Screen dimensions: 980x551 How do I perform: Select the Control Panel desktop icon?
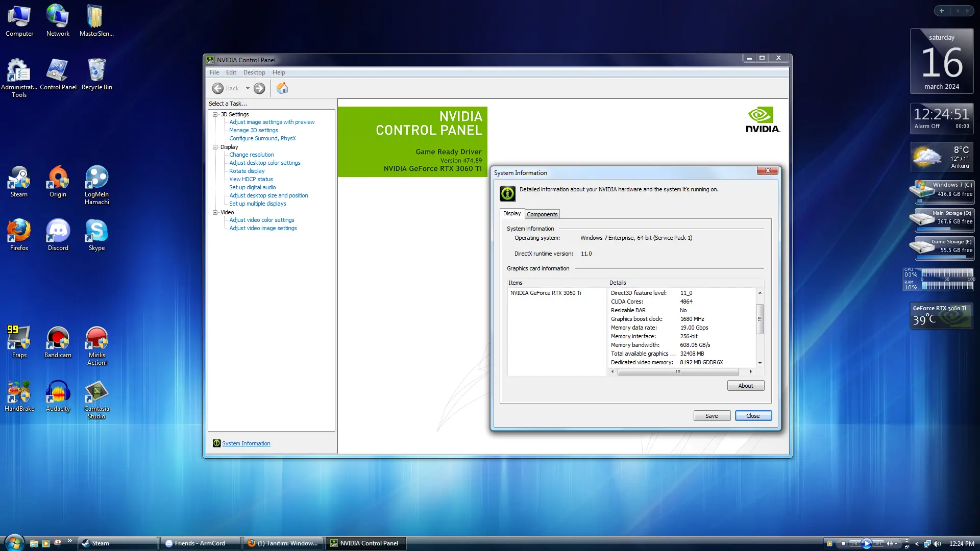(58, 75)
